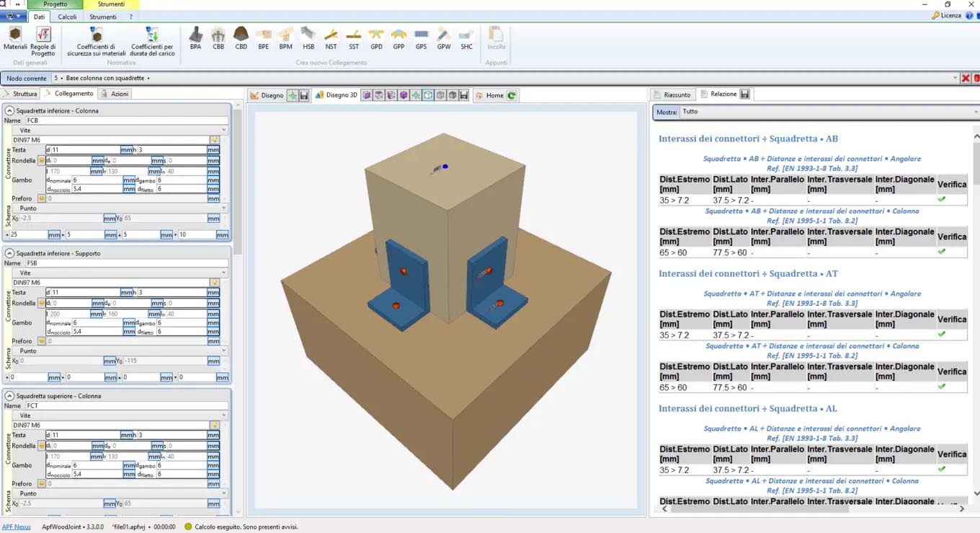The image size is (980, 533).
Task: Switch to the Riassunto tab
Action: pos(672,94)
